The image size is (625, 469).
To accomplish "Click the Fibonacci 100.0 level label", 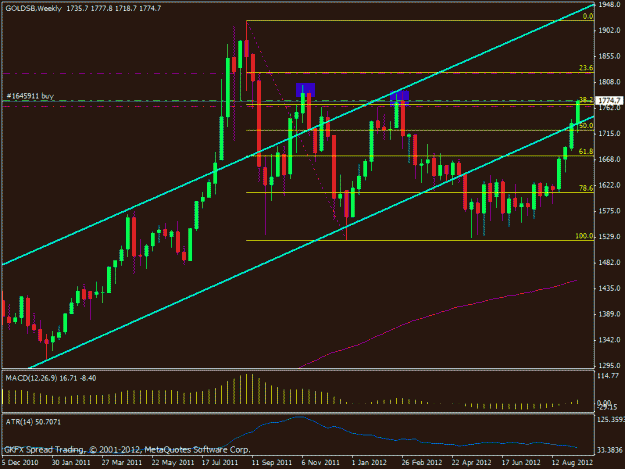I will pyautogui.click(x=584, y=236).
